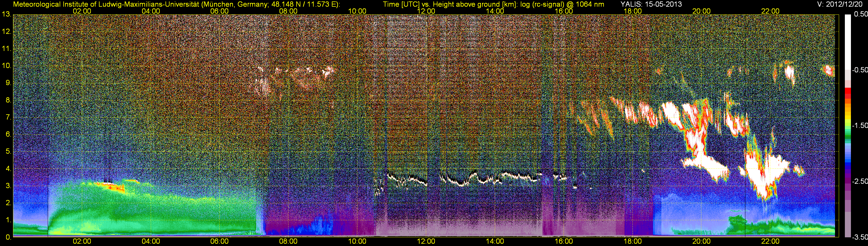Click the 14:00 label on the bottom time axis
Image resolution: width=868 pixels, height=246 pixels.
495,242
